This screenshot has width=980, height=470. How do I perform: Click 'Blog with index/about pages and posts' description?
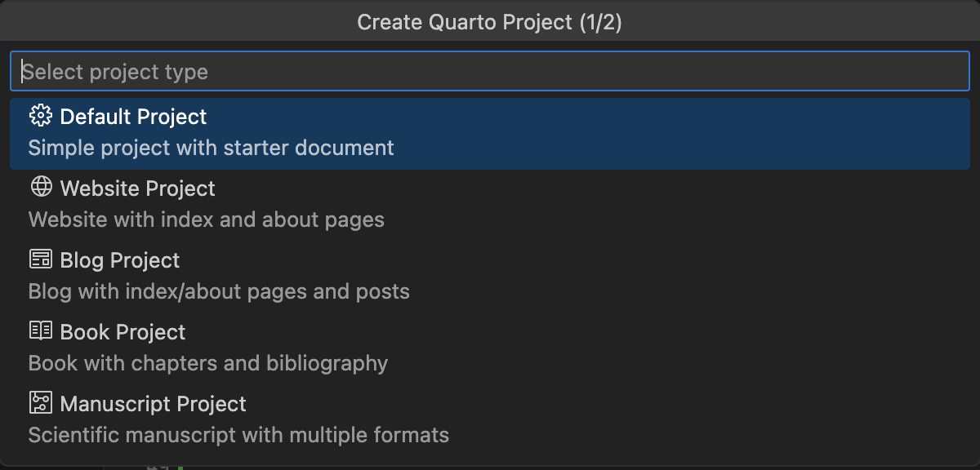point(219,291)
